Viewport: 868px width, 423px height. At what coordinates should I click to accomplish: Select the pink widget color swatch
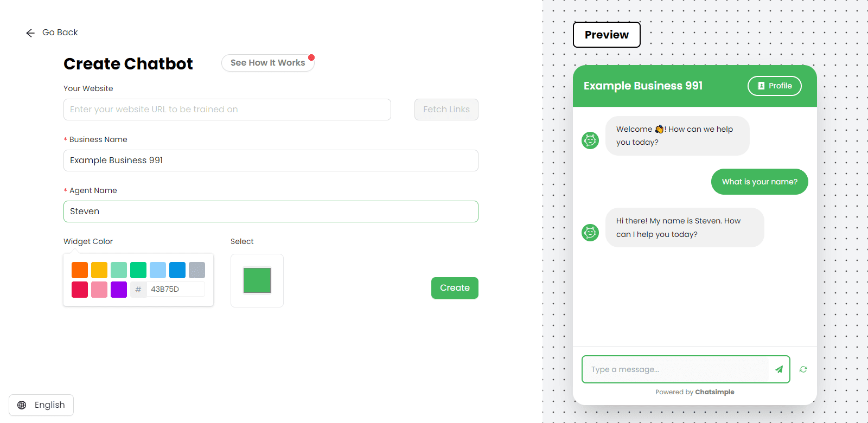tap(99, 290)
